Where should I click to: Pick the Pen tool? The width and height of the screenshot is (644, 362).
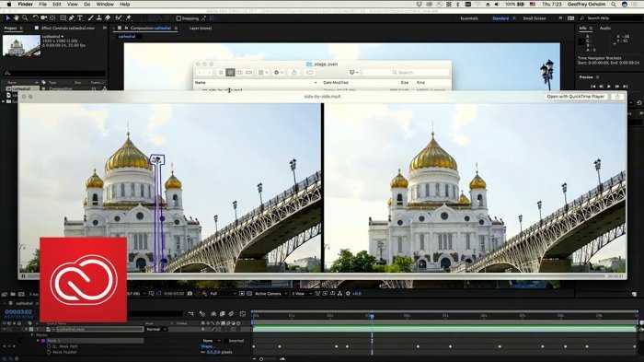pos(72,18)
